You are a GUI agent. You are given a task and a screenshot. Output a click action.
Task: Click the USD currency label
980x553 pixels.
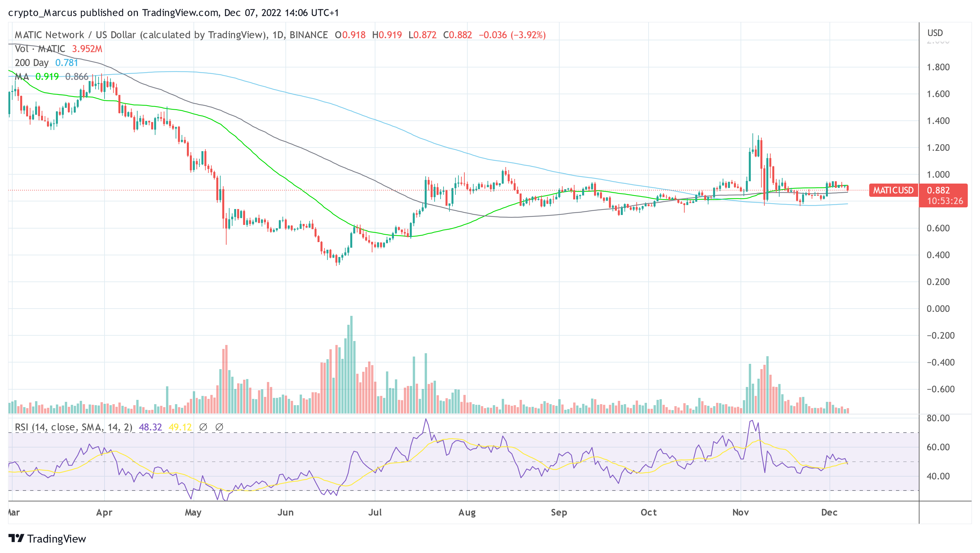pos(935,33)
